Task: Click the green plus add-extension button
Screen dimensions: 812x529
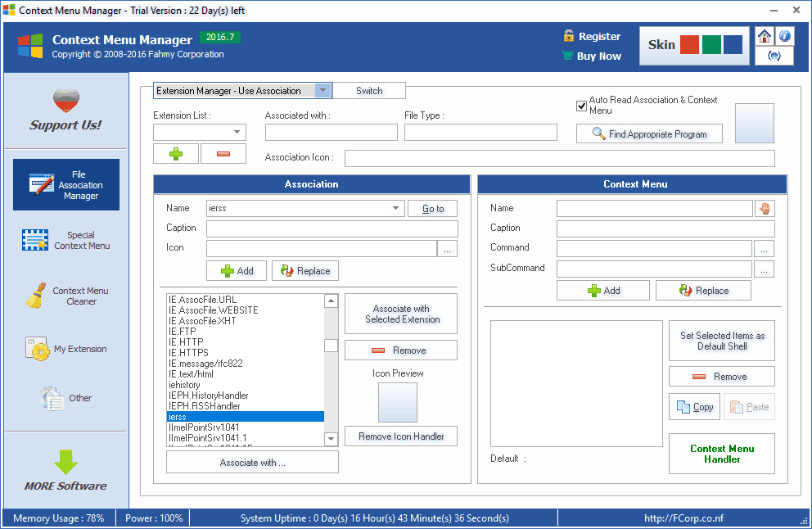Action: coord(176,154)
